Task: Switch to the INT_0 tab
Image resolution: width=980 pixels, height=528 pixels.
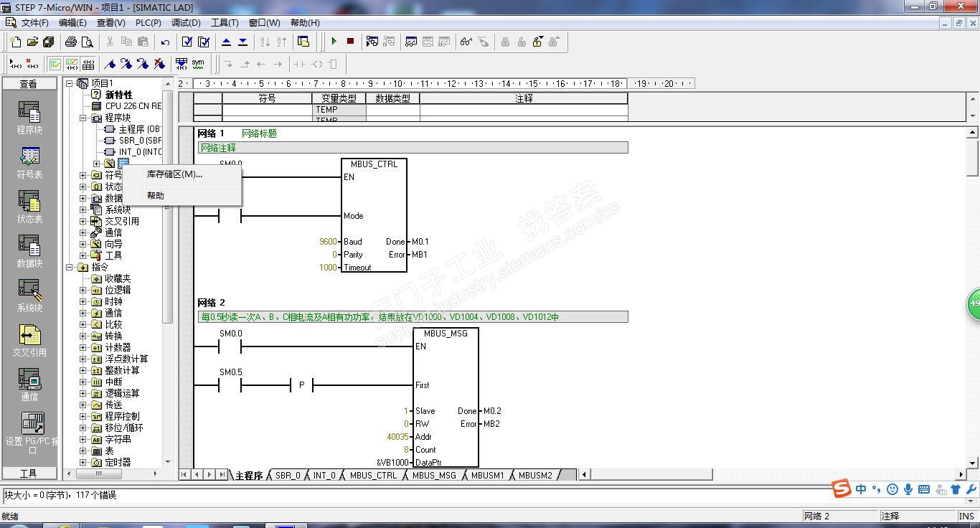Action: pyautogui.click(x=324, y=475)
